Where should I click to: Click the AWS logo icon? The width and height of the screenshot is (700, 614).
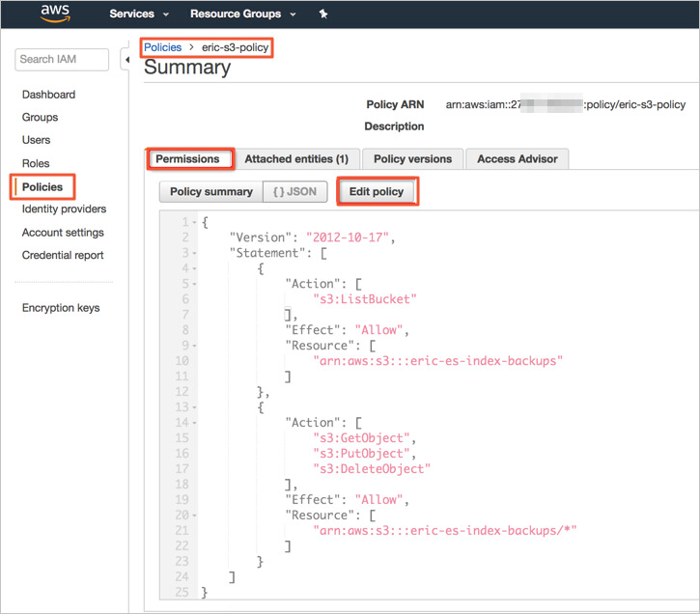pos(54,14)
